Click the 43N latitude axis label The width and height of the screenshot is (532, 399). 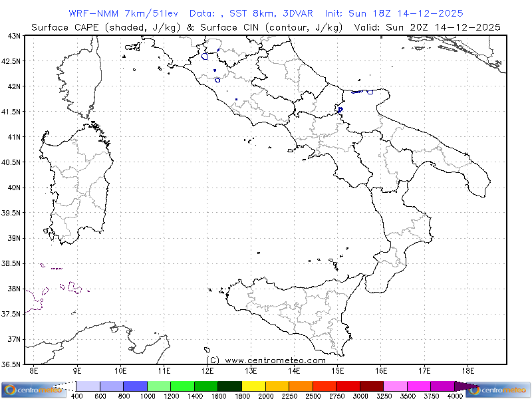[12, 36]
